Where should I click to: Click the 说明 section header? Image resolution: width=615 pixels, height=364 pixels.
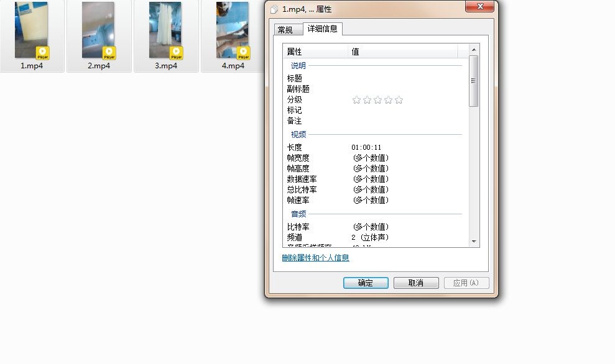[298, 66]
